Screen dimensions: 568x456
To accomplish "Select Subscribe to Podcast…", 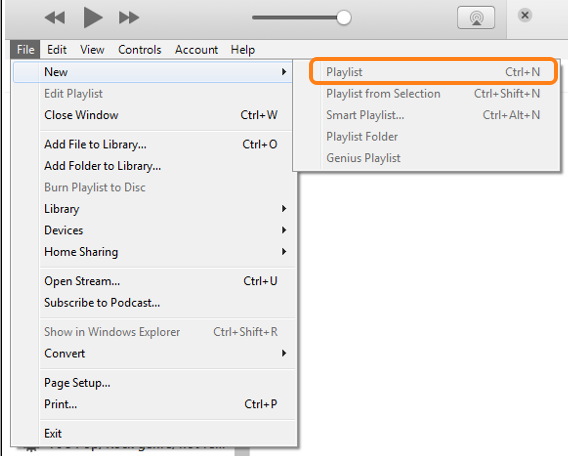I will coord(153,303).
